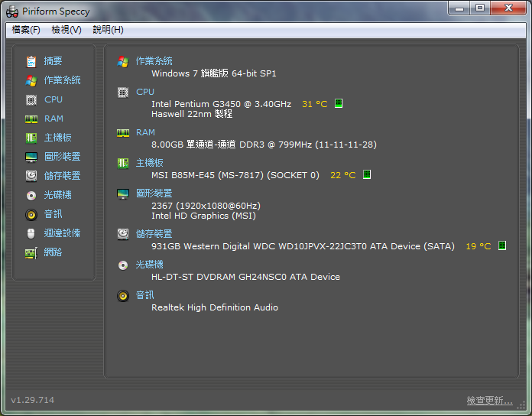Click the 31 °C CPU temperature value
This screenshot has height=416, width=532.
tap(315, 104)
